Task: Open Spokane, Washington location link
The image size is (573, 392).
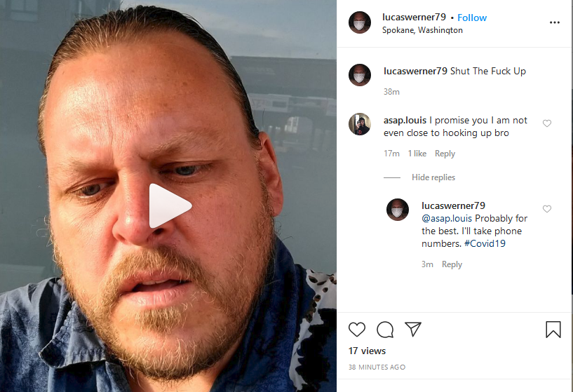Action: coord(422,30)
